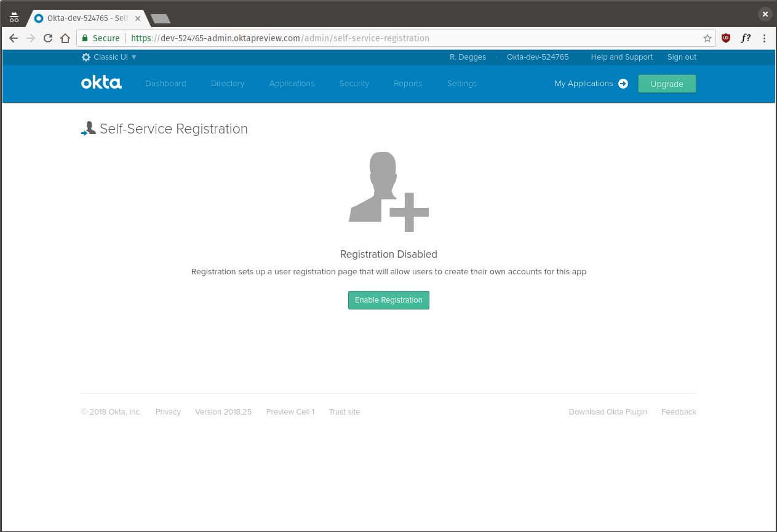Screen dimensions: 777x532
Task: Click the Classic UI gear icon
Action: (x=86, y=57)
